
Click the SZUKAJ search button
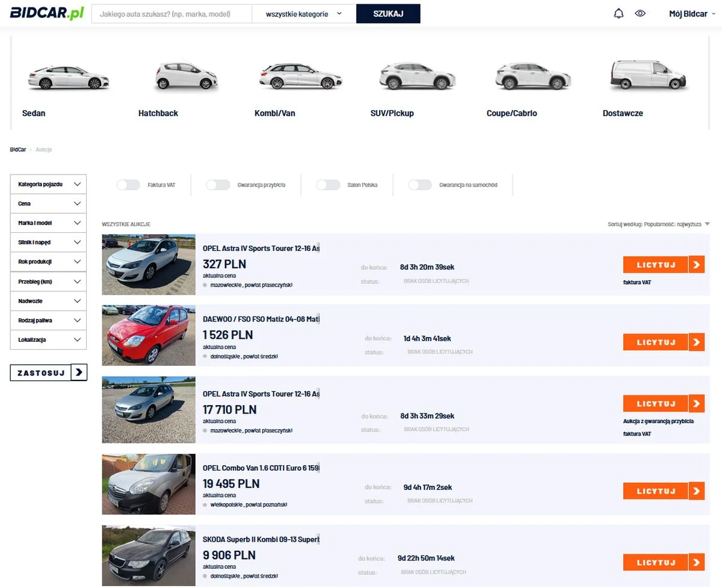[388, 14]
